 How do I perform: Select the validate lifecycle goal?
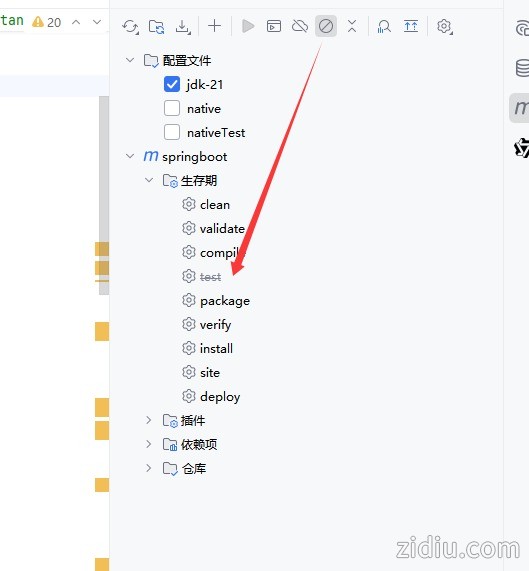pyautogui.click(x=222, y=229)
